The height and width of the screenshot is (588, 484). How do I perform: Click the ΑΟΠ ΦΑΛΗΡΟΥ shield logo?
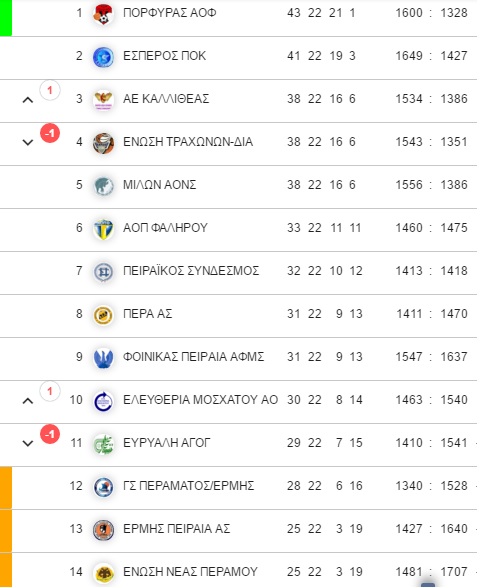(103, 229)
